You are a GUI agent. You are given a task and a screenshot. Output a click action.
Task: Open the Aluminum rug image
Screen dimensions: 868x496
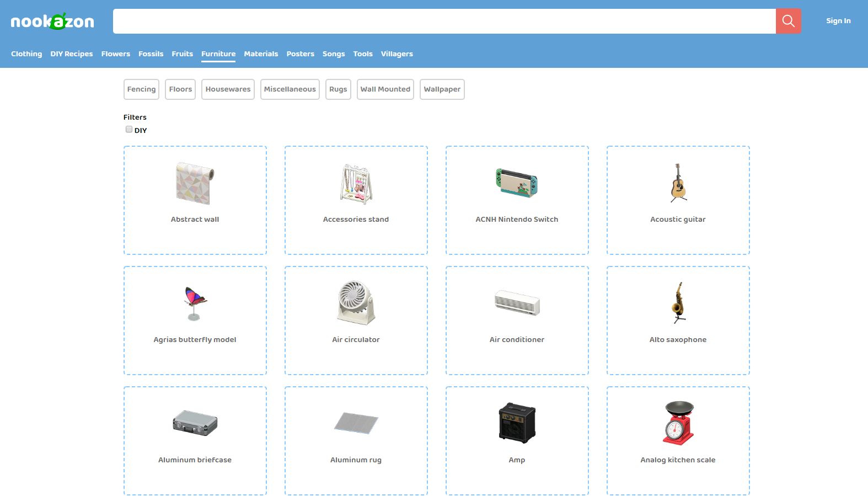[356, 423]
